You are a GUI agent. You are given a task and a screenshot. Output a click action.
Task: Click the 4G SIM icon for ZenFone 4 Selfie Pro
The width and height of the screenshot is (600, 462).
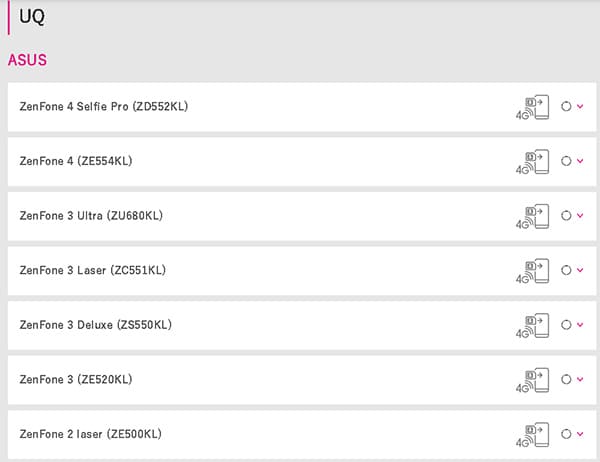click(x=532, y=107)
